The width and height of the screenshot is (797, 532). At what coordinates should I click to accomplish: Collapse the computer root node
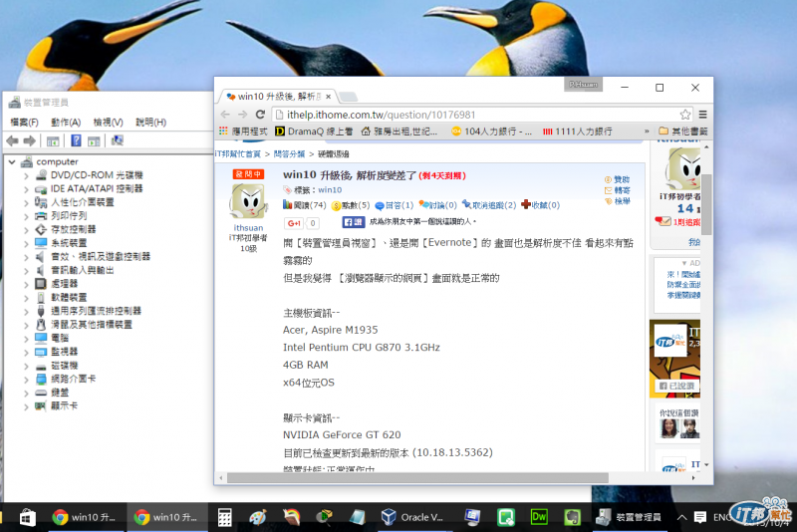pyautogui.click(x=12, y=161)
